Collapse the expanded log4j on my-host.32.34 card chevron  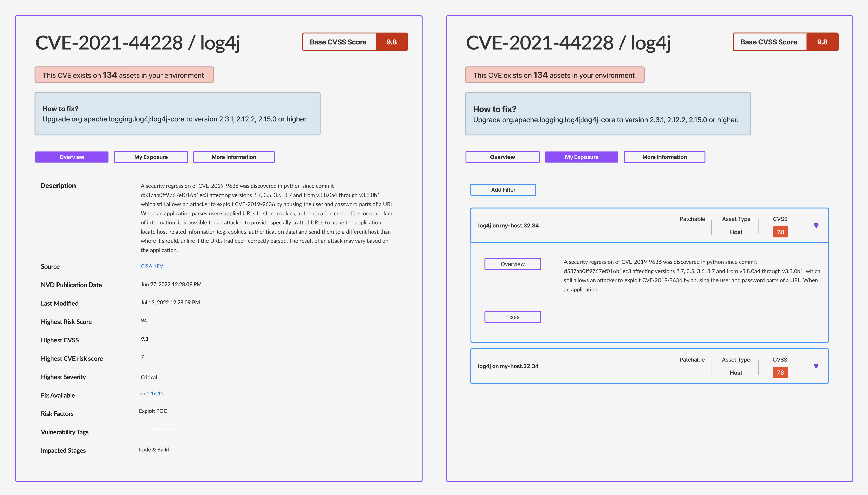coord(816,225)
